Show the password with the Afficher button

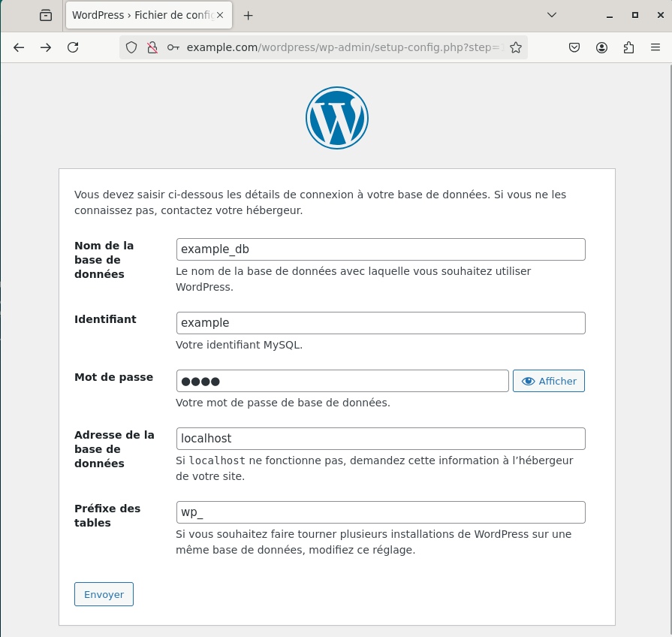tap(549, 381)
